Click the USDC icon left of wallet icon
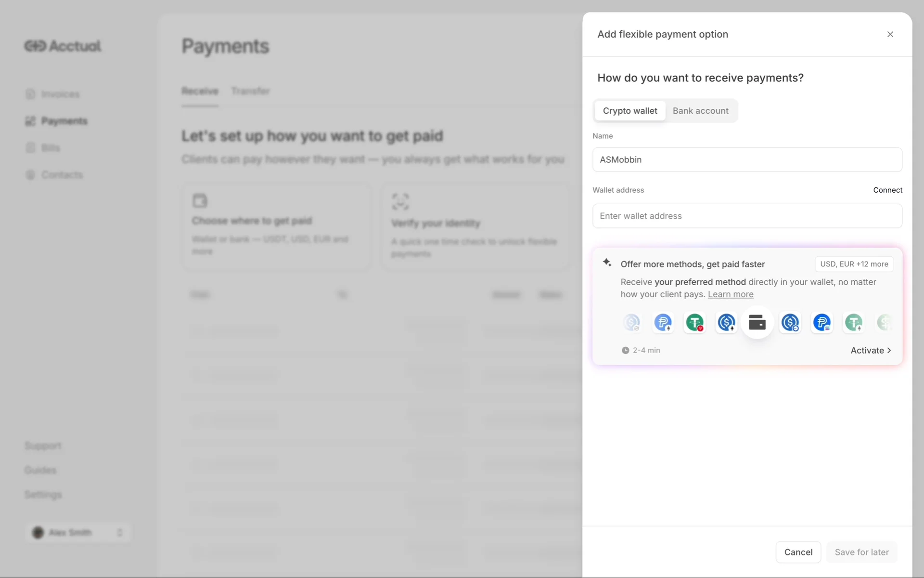 (726, 322)
